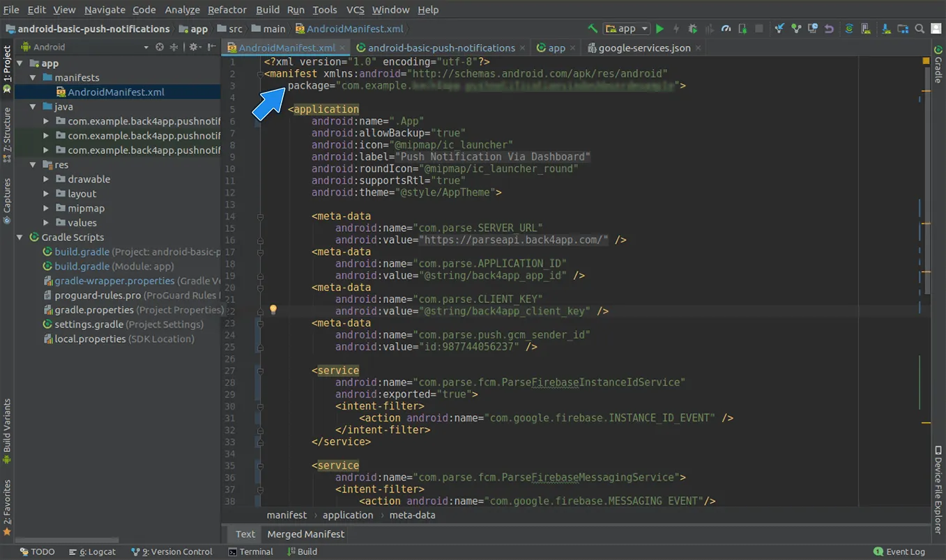Image resolution: width=946 pixels, height=560 pixels.
Task: Select the Text tab at editor bottom
Action: click(245, 534)
